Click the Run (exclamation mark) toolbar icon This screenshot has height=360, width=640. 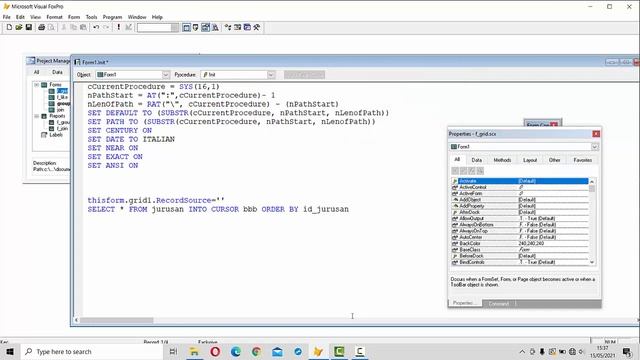click(118, 27)
